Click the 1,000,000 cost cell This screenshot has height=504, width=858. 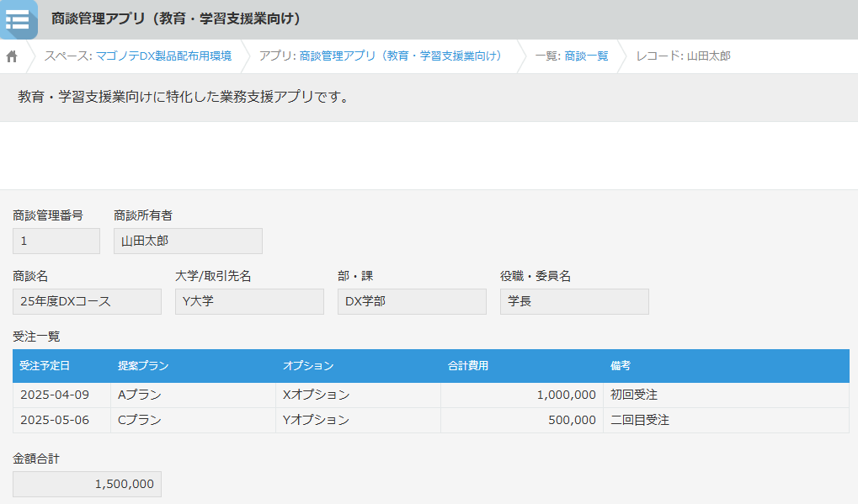coord(522,395)
